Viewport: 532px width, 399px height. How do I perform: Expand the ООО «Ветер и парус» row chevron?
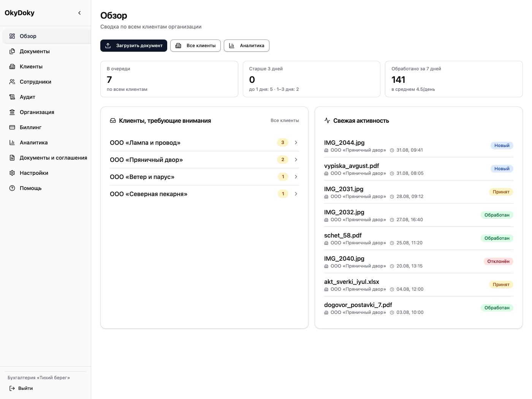click(296, 177)
